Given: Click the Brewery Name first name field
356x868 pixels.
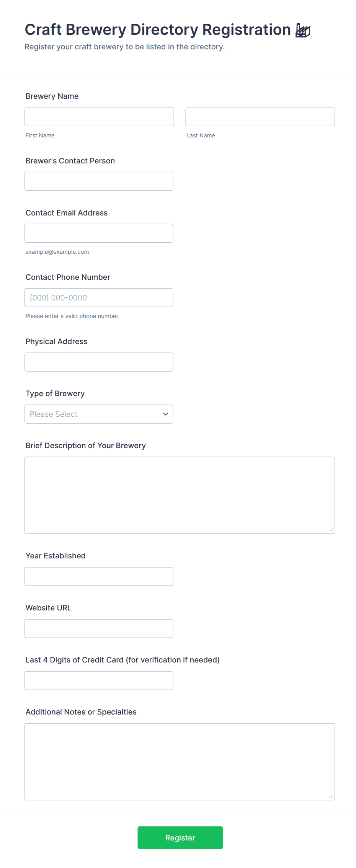Looking at the screenshot, I should point(99,117).
